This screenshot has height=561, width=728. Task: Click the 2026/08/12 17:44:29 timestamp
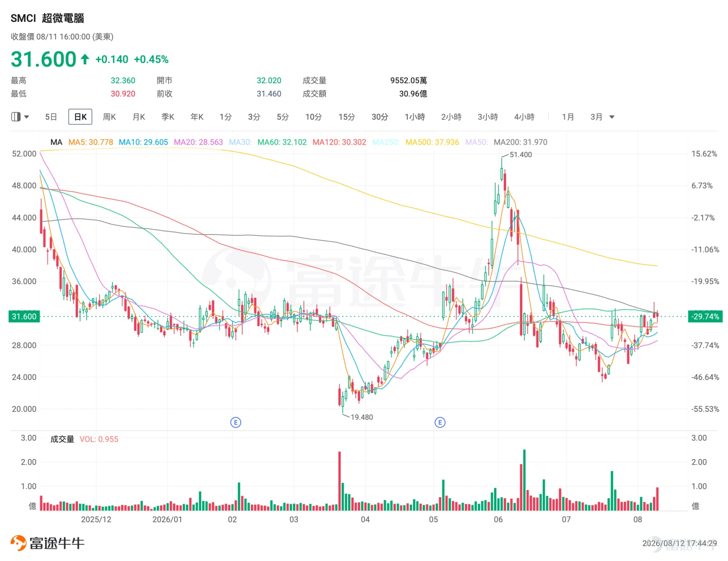click(x=679, y=543)
